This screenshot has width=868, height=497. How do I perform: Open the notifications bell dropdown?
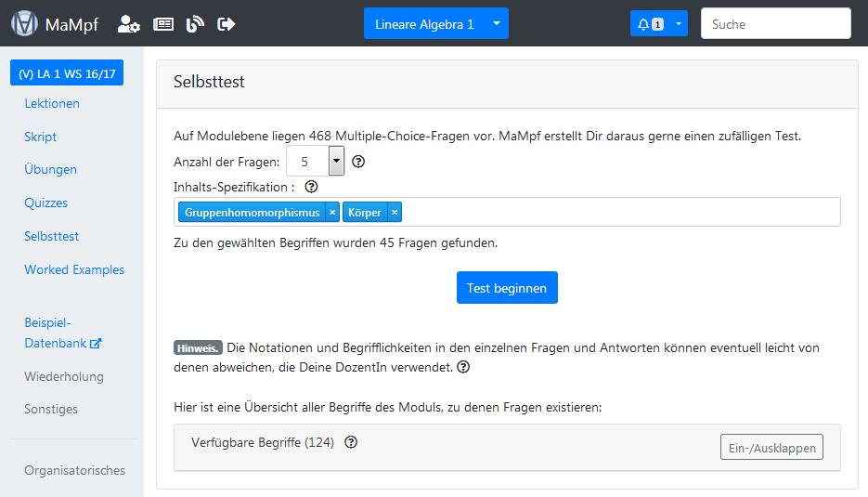pos(658,24)
